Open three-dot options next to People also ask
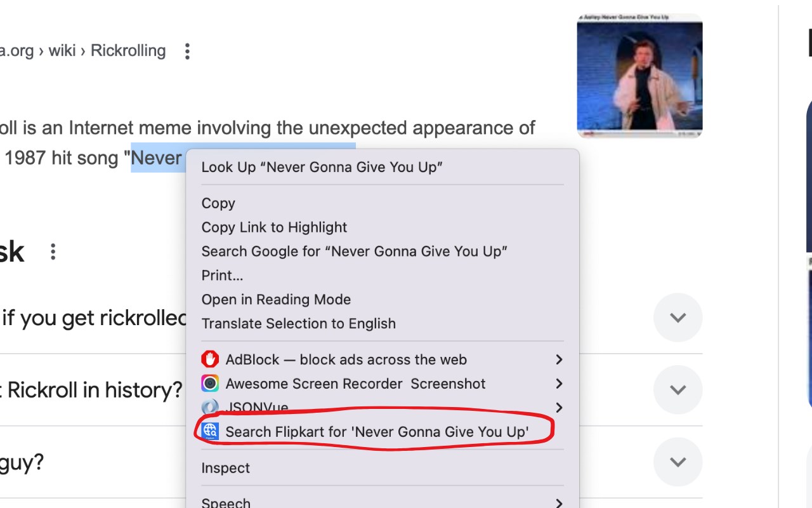The height and width of the screenshot is (508, 812). (x=53, y=252)
